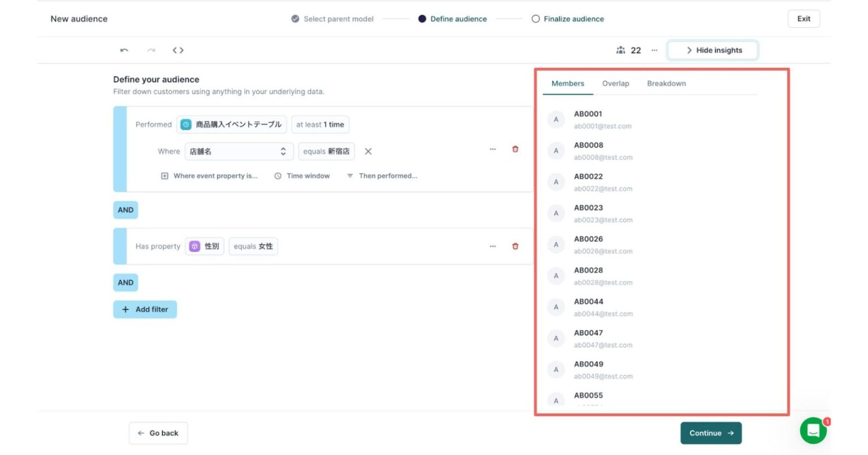Image resolution: width=868 pixels, height=455 pixels.
Task: Click the Continue button
Action: [711, 433]
